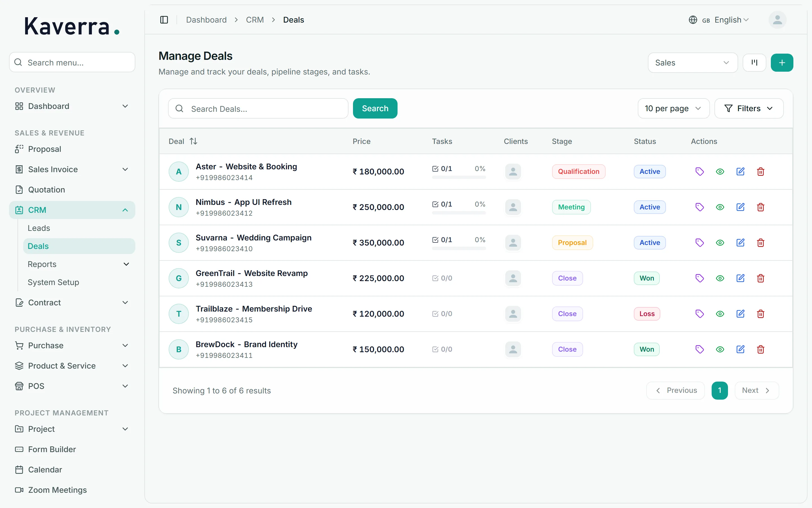Screen dimensions: 812x508
Task: Sort by Deal column arrows
Action: [x=193, y=141]
